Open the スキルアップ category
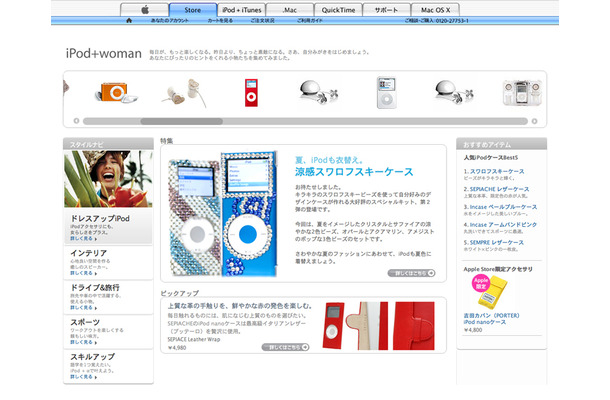The width and height of the screenshot is (610, 400). point(93,357)
